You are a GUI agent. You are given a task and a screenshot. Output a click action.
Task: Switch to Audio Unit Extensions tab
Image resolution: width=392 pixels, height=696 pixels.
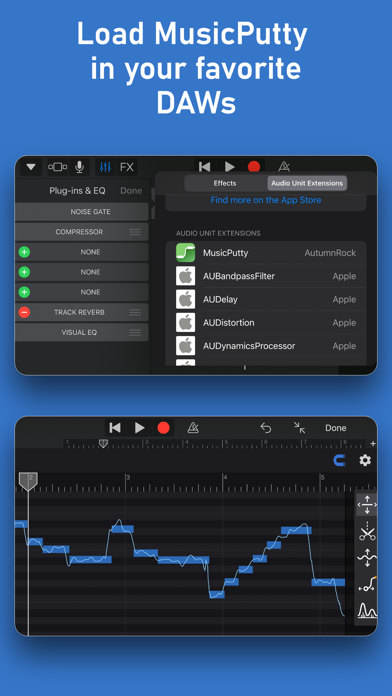click(x=307, y=183)
